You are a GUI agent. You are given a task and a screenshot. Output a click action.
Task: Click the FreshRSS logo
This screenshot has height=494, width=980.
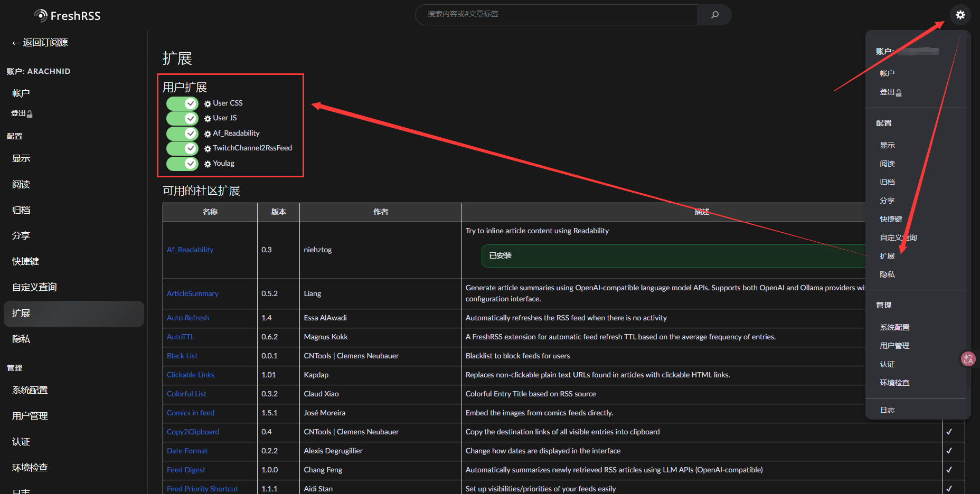[67, 16]
